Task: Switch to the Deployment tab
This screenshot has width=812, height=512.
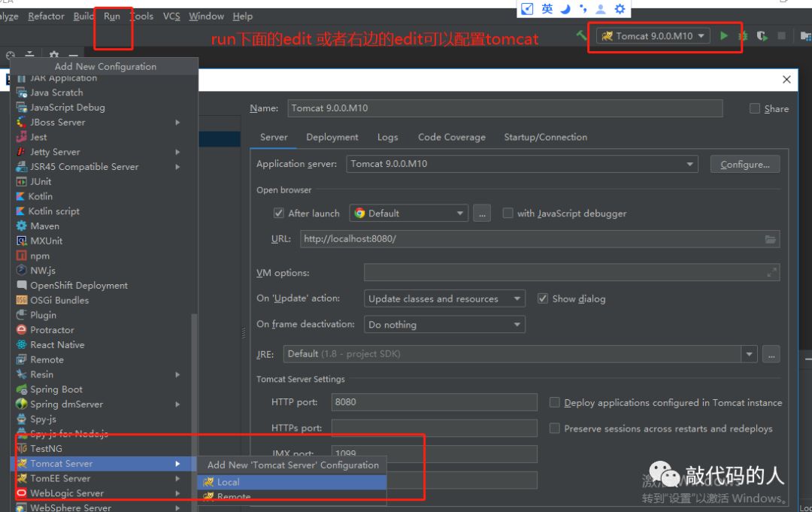Action: point(332,137)
